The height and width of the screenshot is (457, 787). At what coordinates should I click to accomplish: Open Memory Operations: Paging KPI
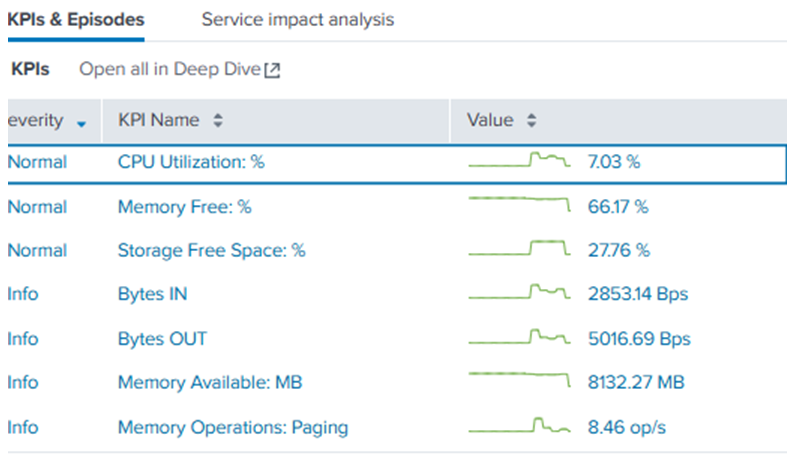pyautogui.click(x=233, y=428)
